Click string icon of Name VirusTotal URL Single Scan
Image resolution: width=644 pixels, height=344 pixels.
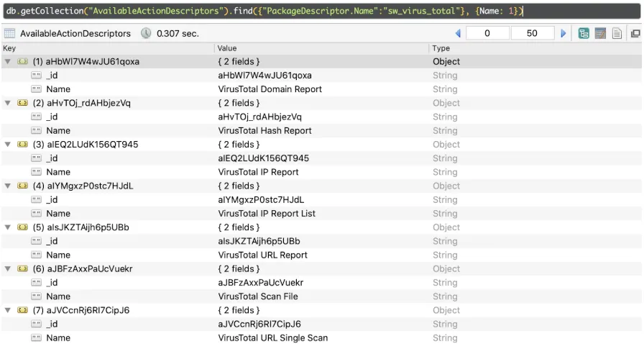[36, 338]
